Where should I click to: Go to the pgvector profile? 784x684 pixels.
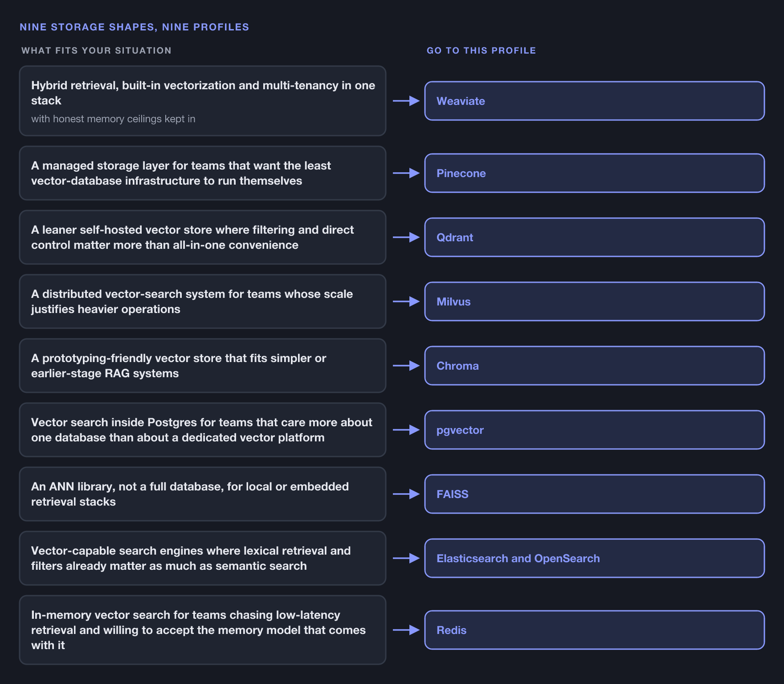click(x=594, y=430)
